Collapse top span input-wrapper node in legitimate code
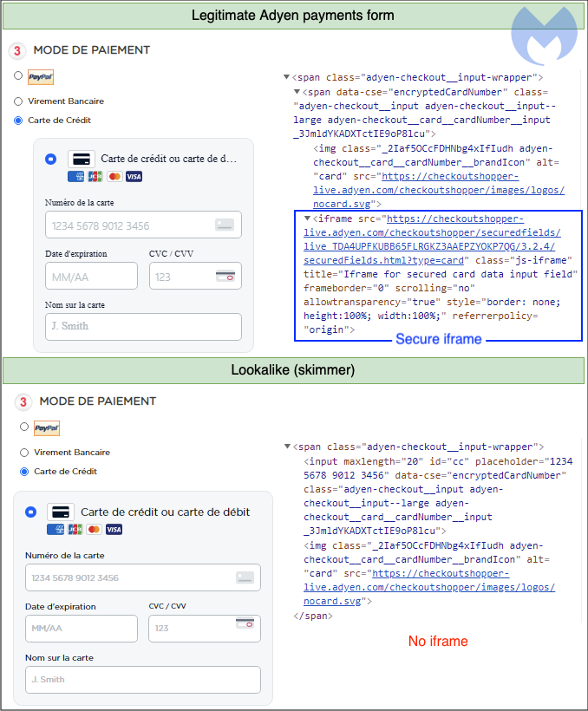 [x=286, y=77]
